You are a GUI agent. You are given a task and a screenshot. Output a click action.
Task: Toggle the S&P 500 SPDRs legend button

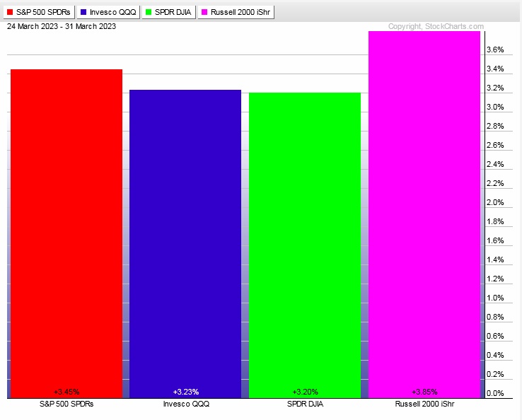(39, 12)
